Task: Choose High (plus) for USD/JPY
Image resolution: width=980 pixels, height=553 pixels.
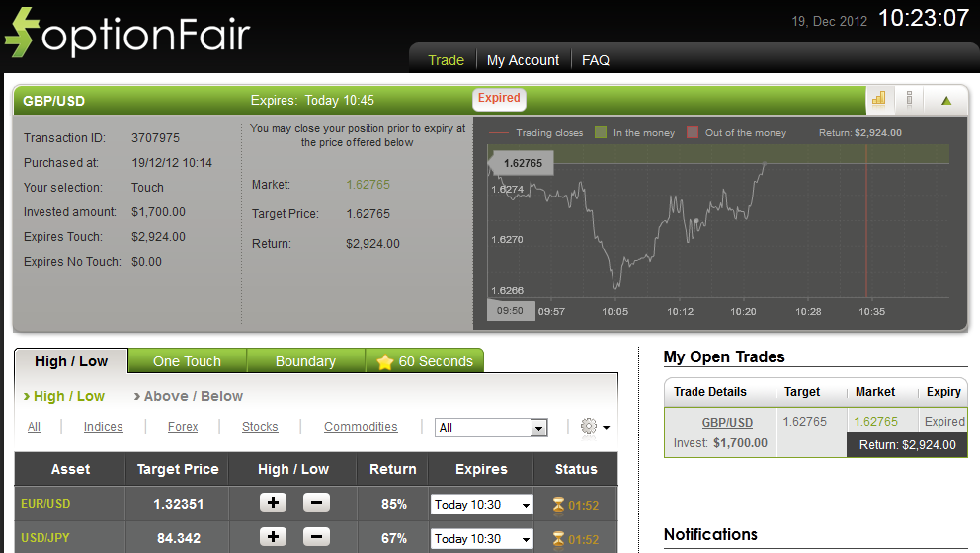Action: [x=273, y=537]
